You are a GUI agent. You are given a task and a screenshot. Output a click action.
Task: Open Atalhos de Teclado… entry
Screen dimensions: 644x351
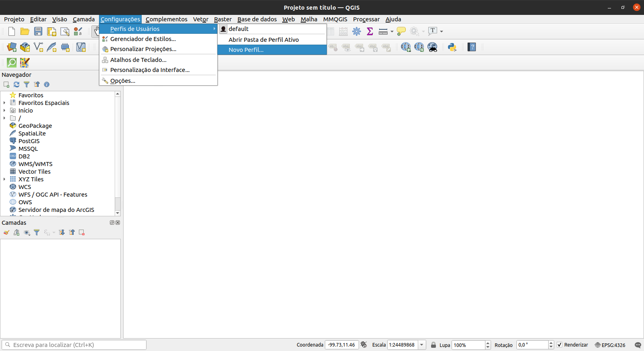(x=158, y=60)
